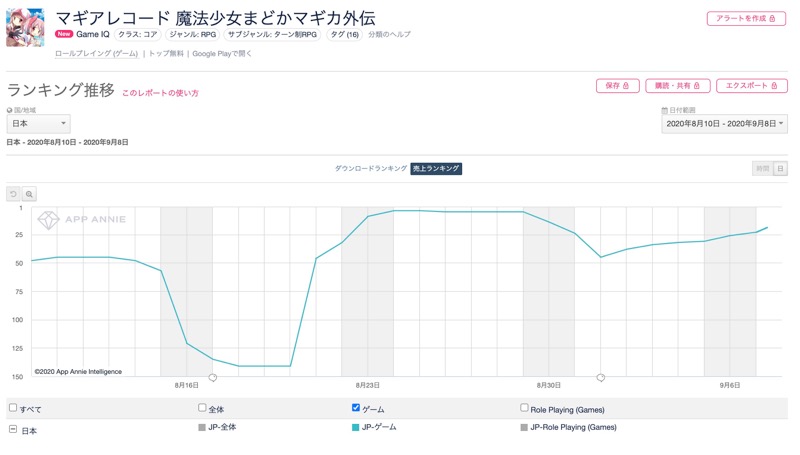Screen dimensions: 800x455
Task: Click the 購読・共有 button
Action: tap(678, 86)
